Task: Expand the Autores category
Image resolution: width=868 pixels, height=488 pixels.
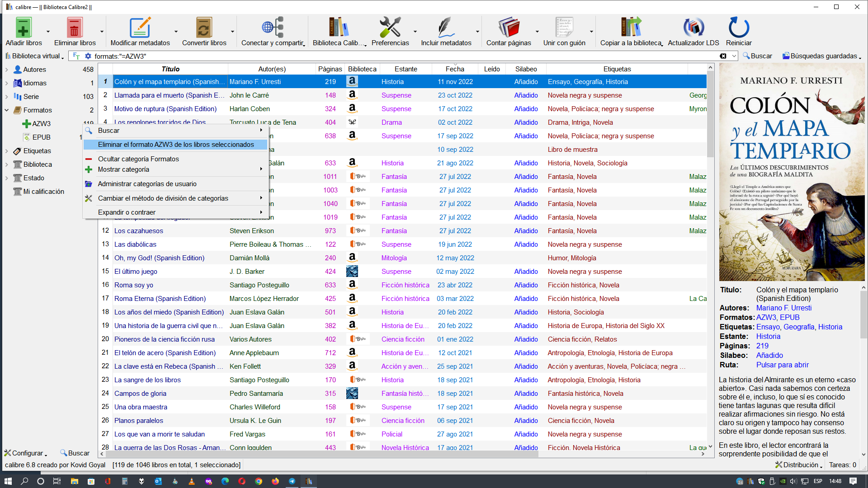Action: tap(7, 70)
